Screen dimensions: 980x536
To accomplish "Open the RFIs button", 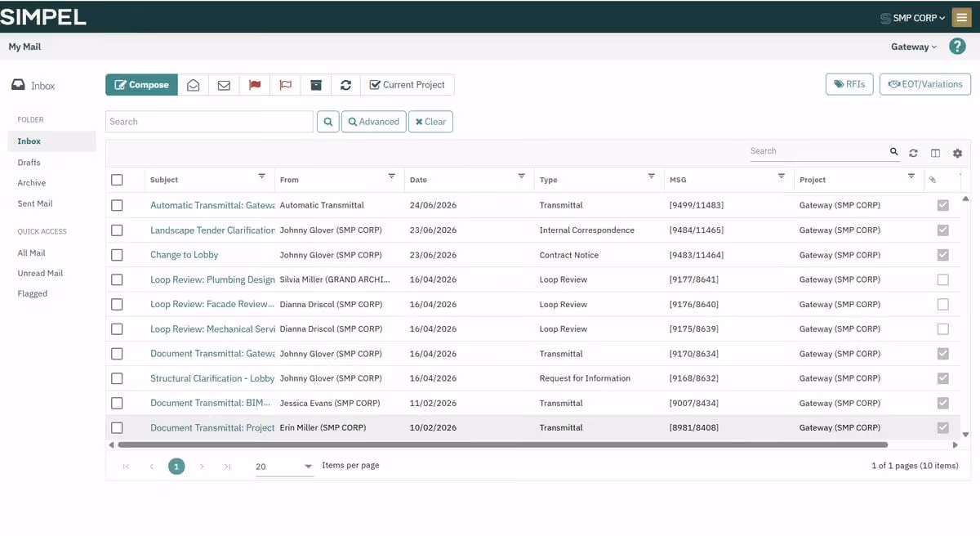I will click(849, 84).
